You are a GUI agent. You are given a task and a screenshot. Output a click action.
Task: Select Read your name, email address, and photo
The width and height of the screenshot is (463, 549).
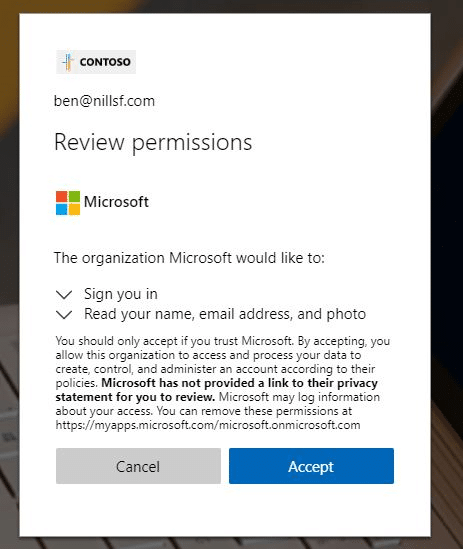click(225, 314)
